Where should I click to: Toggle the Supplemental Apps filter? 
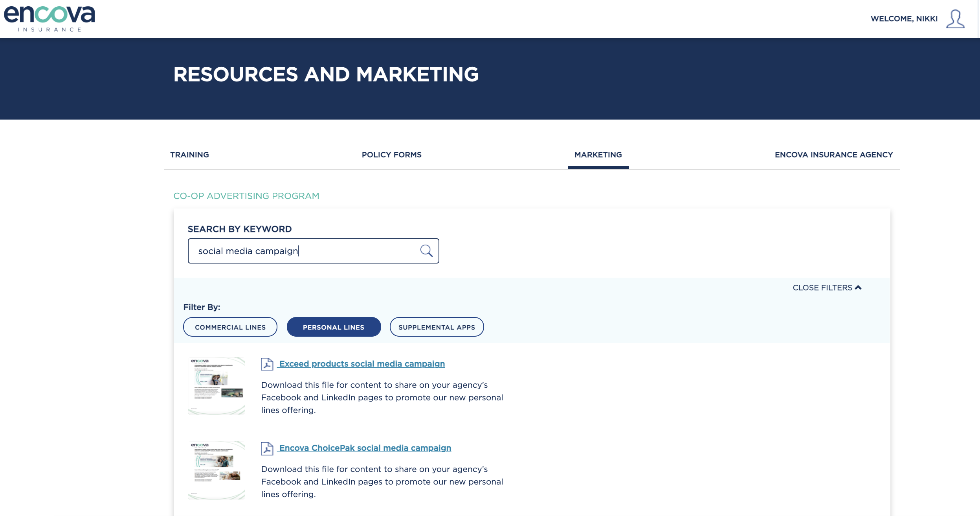tap(437, 327)
